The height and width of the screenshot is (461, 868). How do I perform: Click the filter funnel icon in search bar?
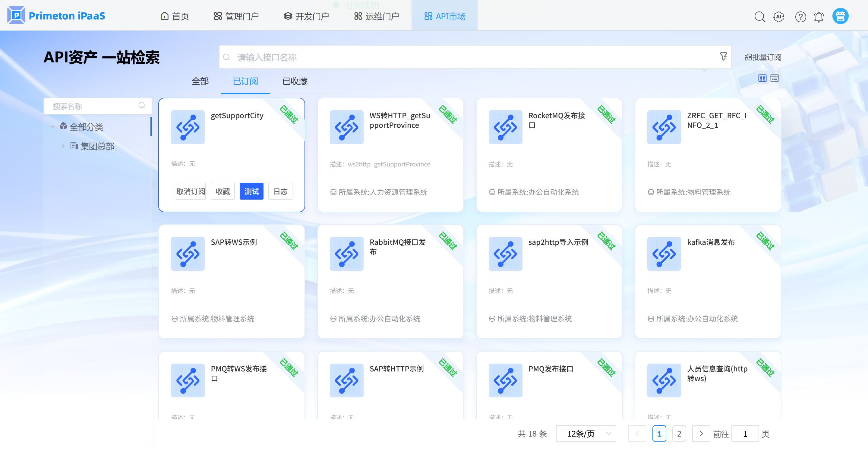tap(723, 56)
